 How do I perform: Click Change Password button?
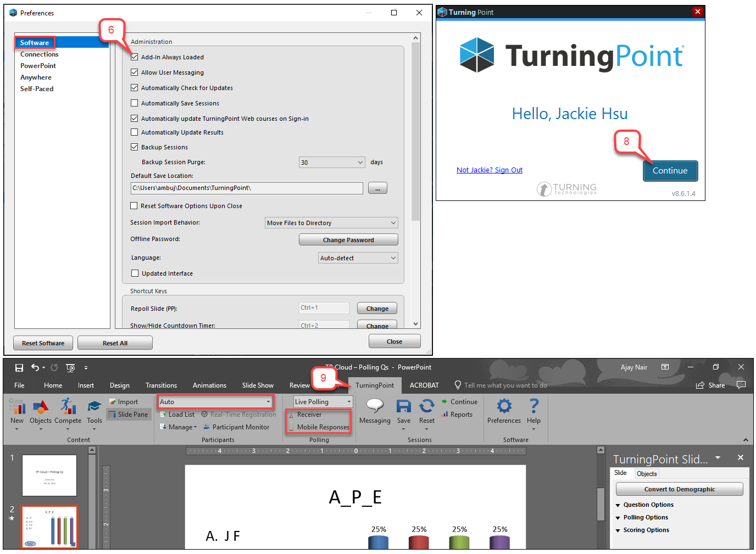tap(348, 240)
